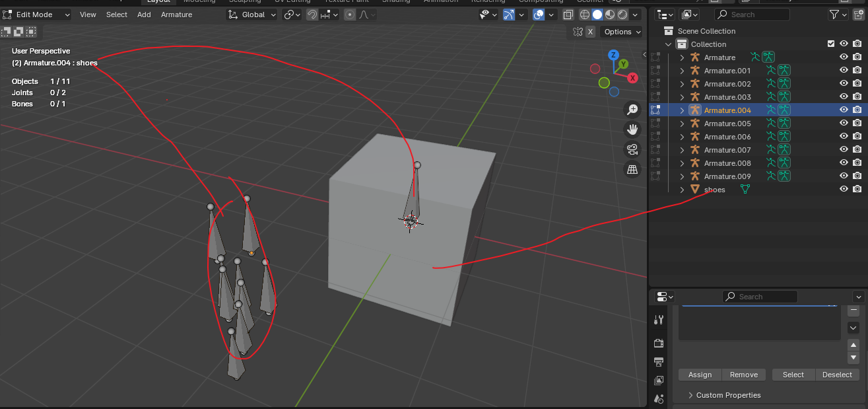Select solid viewport shading
The height and width of the screenshot is (409, 868).
click(597, 15)
